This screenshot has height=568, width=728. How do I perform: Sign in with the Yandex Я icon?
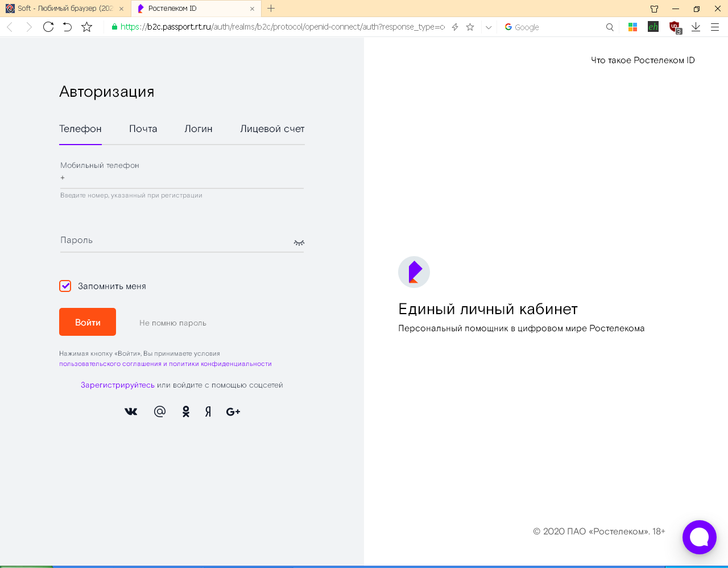[208, 411]
